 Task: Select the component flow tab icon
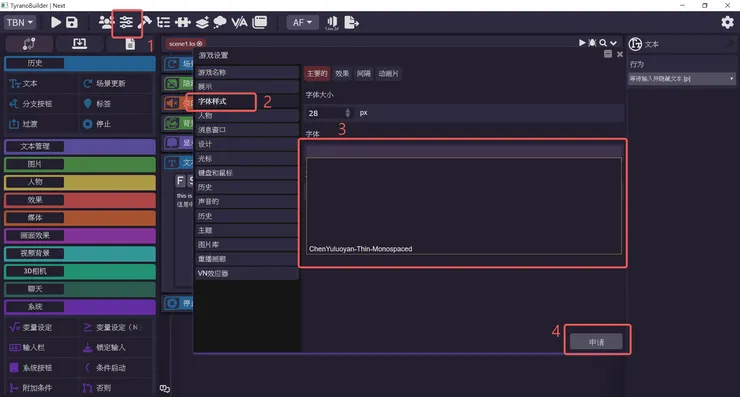click(29, 44)
